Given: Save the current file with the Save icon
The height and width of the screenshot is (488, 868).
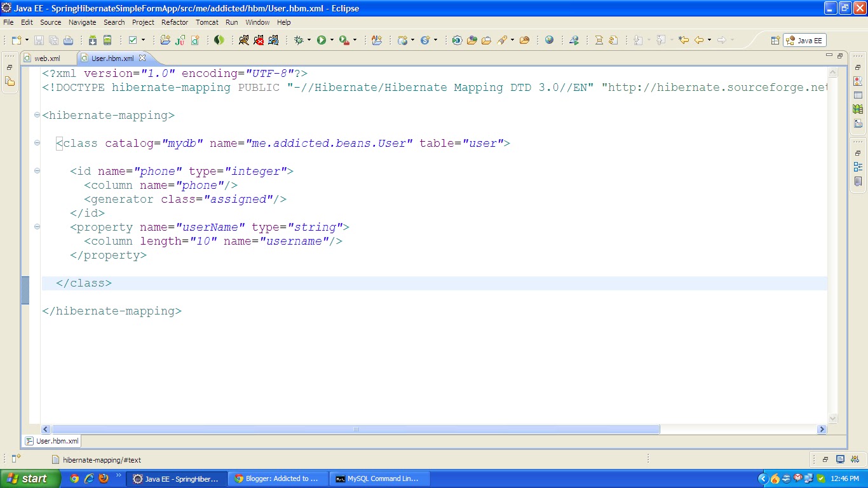Looking at the screenshot, I should click(x=39, y=39).
